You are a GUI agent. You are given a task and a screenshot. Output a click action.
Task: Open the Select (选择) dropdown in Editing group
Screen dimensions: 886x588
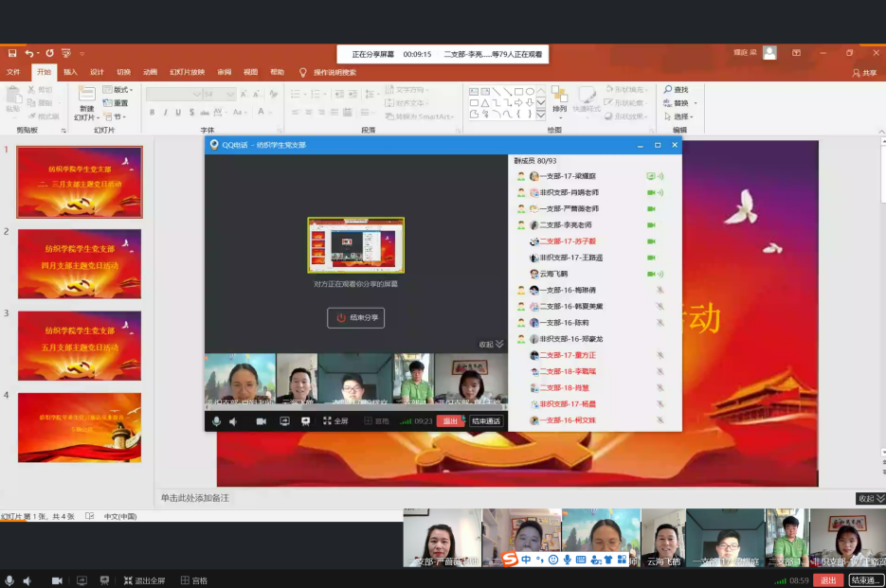pos(680,116)
